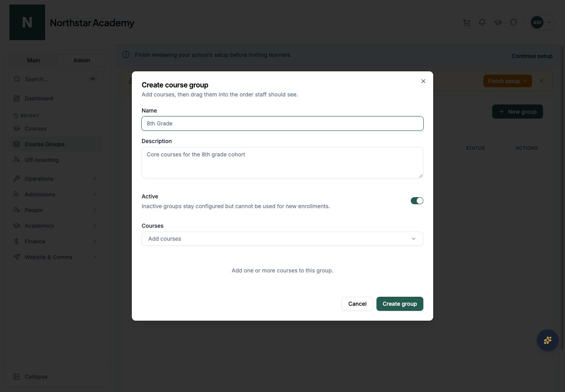Image resolution: width=565 pixels, height=392 pixels.
Task: Switch to the Admin sidebar tab
Action: point(82,60)
